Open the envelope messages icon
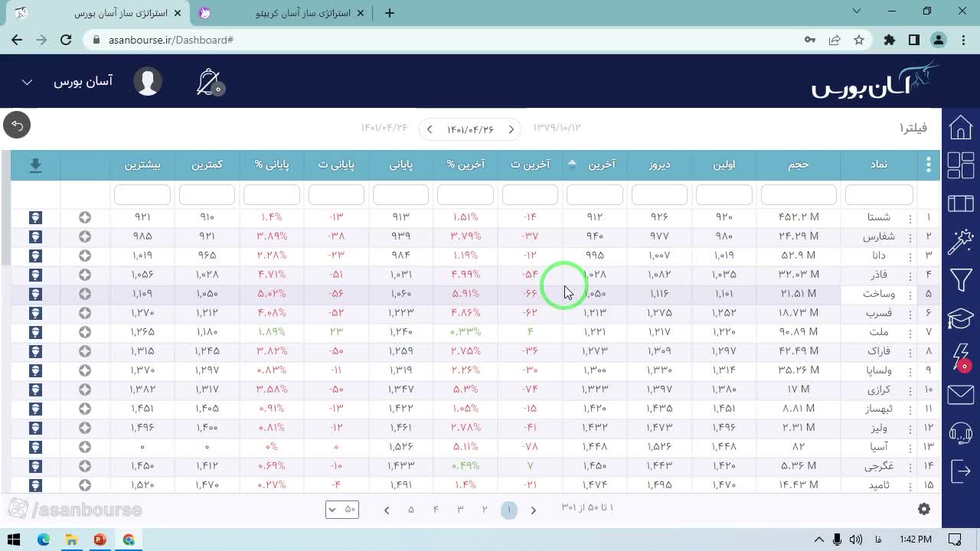980x551 pixels. (960, 395)
